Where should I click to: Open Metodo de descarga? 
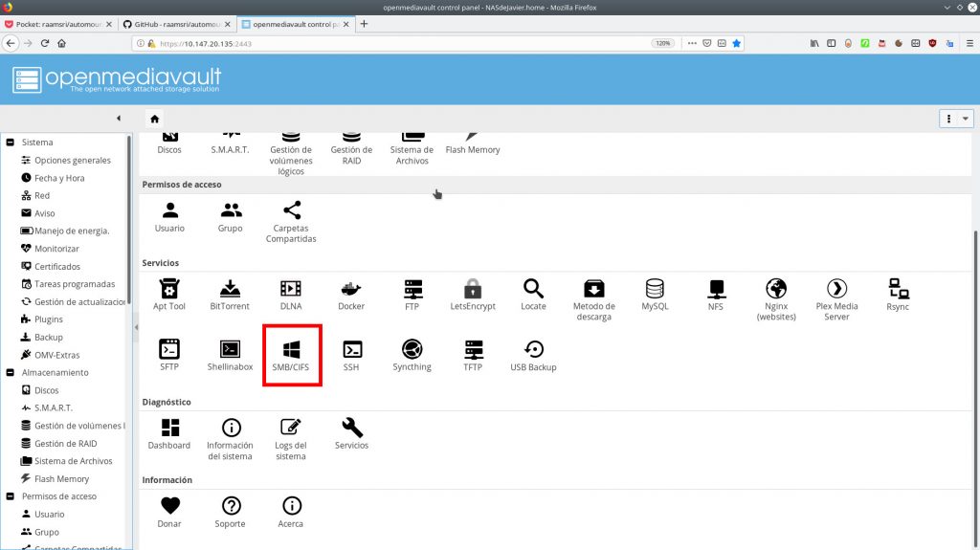593,299
